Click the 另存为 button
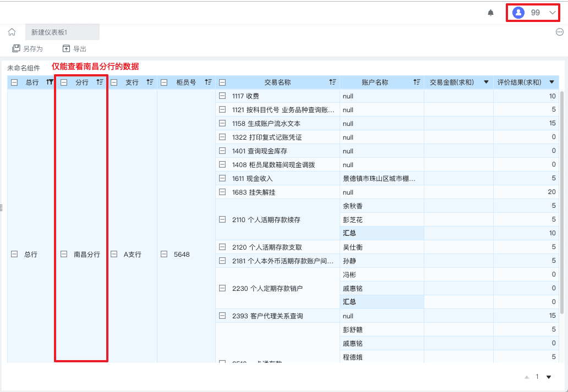Viewport: 568px width, 392px height. click(x=28, y=48)
